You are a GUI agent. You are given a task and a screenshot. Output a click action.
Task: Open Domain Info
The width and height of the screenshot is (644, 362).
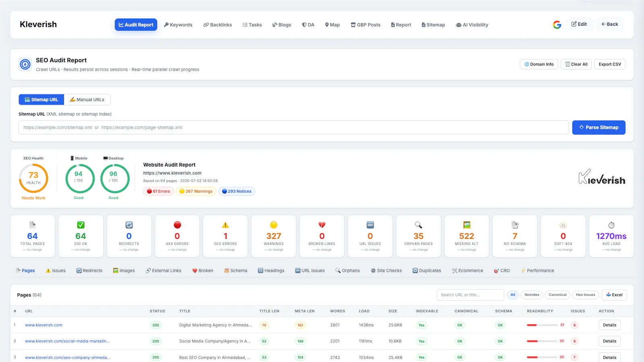pyautogui.click(x=539, y=64)
